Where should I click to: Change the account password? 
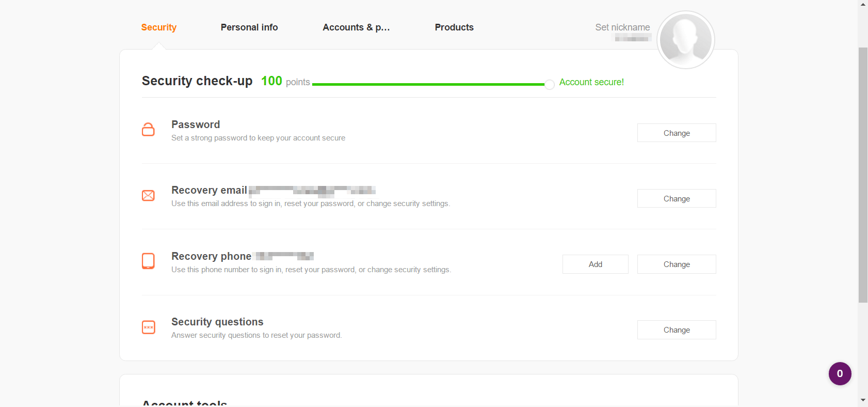[x=677, y=133]
